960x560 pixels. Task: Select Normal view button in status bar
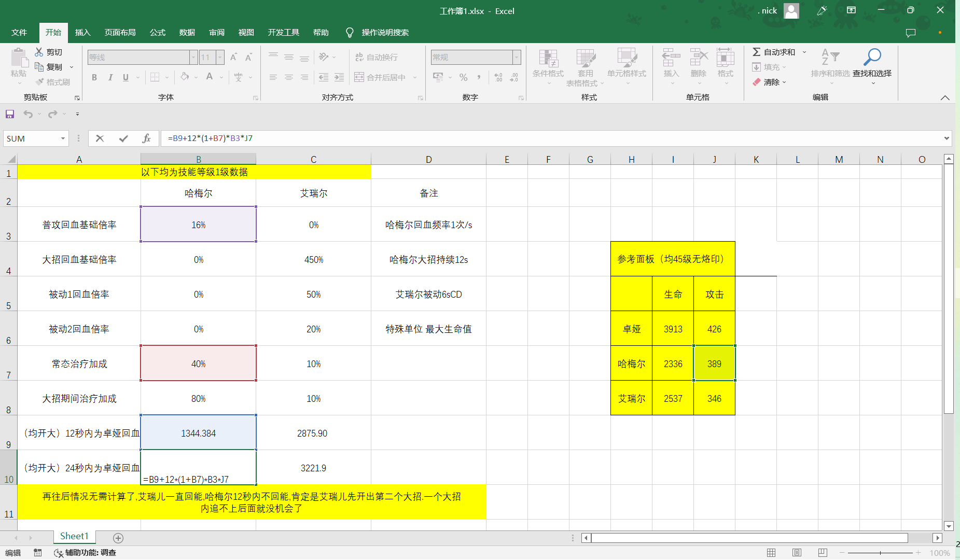[771, 553]
